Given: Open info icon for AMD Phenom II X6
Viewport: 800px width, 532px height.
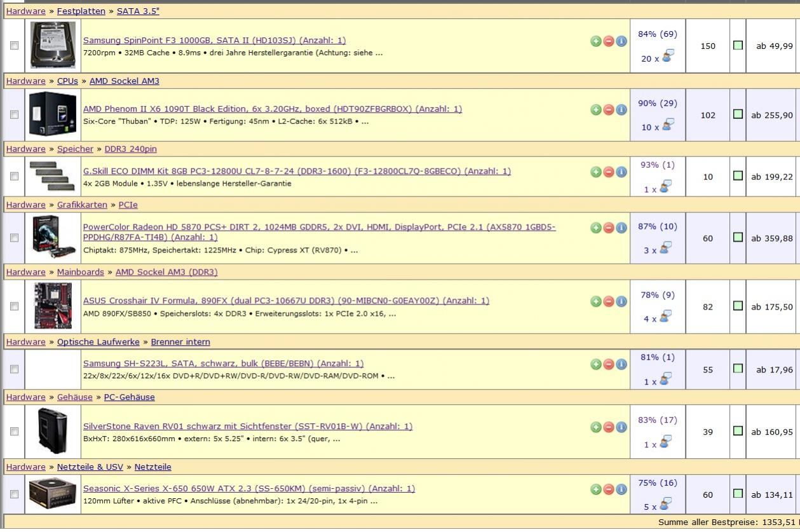Looking at the screenshot, I should [621, 109].
